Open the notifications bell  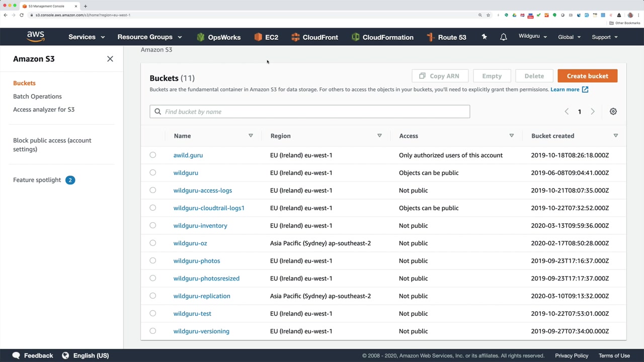coord(503,37)
